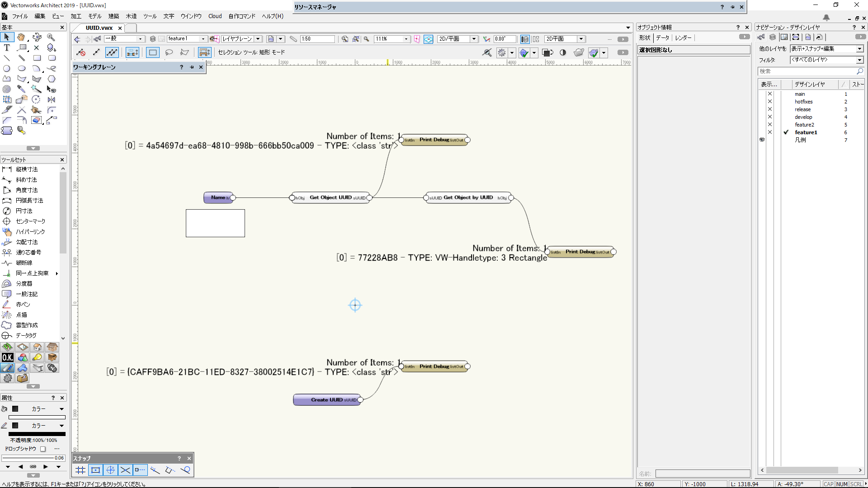The width and height of the screenshot is (868, 488).
Task: Toggle the X visibility mark on the develop layer
Action: point(770,117)
